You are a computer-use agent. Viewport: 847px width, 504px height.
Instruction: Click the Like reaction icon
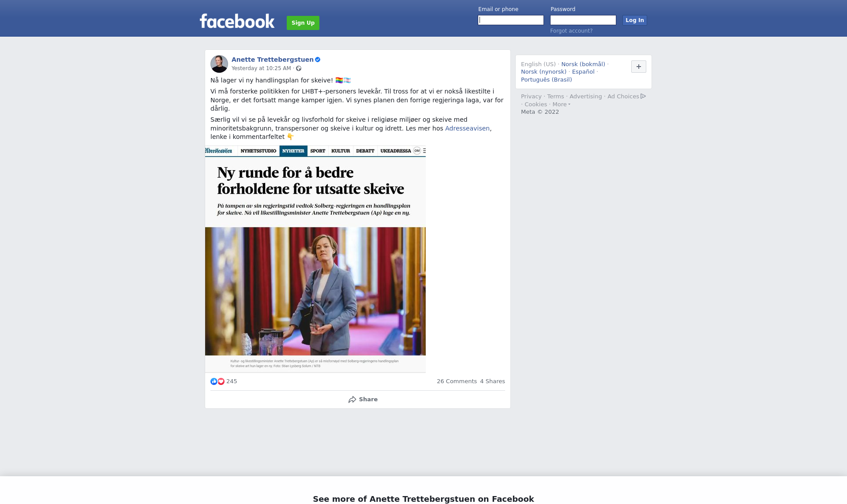pyautogui.click(x=214, y=381)
